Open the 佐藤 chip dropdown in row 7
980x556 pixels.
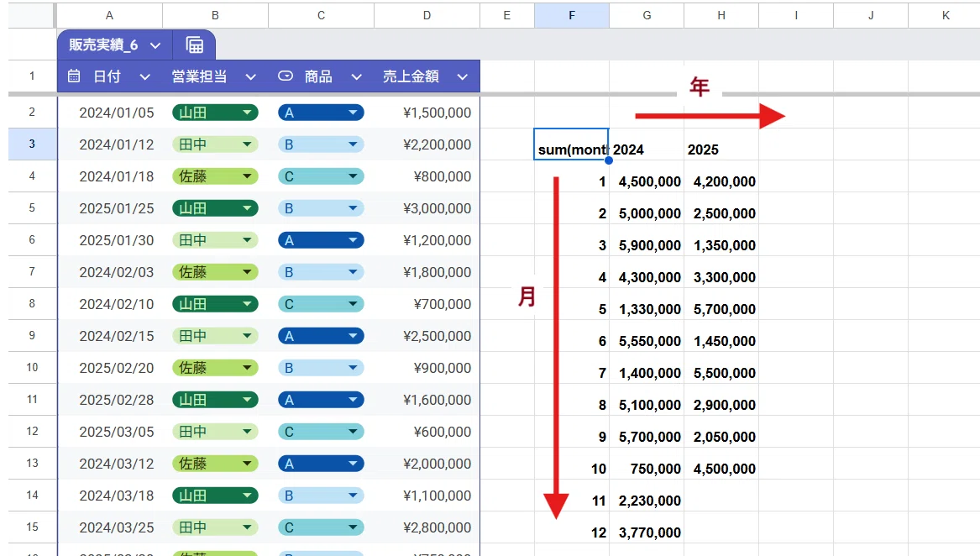pos(247,272)
